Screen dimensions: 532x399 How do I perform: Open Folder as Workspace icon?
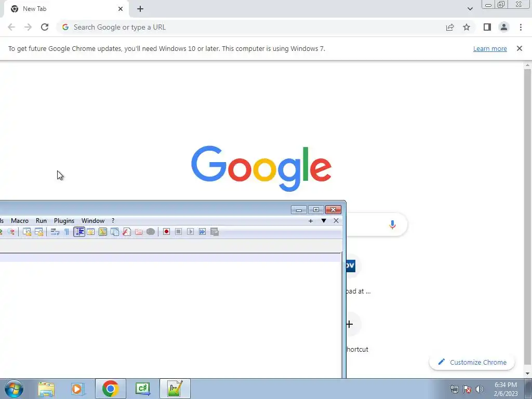139,232
